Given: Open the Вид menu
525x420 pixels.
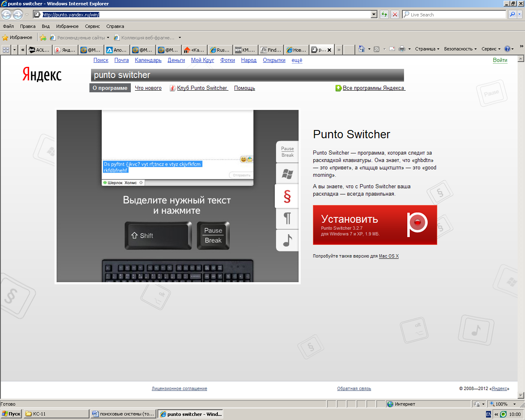Looking at the screenshot, I should [46, 26].
